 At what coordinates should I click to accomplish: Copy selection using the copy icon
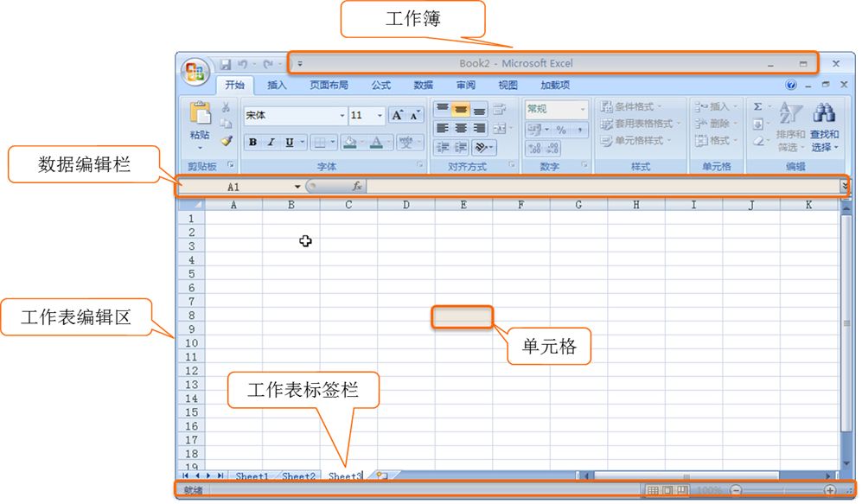226,124
